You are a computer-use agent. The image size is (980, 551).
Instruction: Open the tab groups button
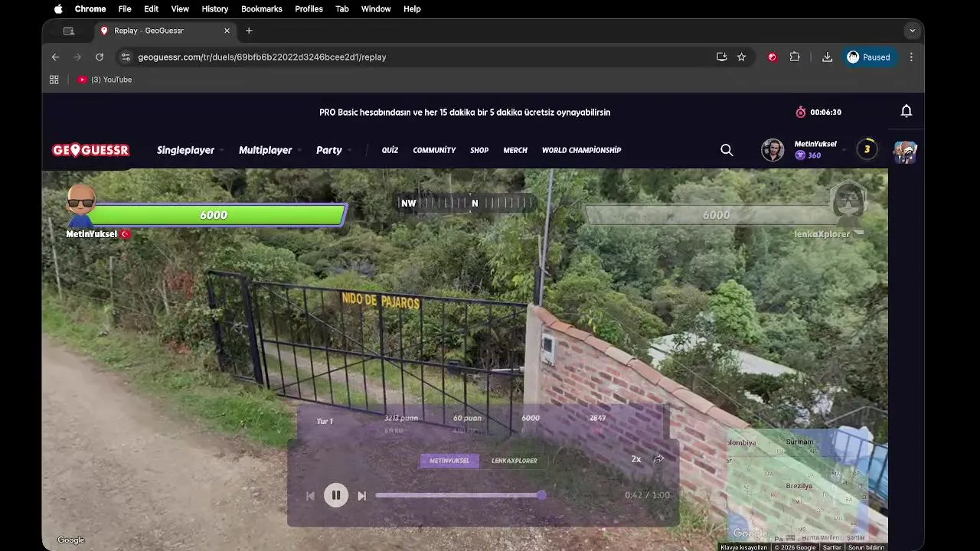click(x=69, y=31)
